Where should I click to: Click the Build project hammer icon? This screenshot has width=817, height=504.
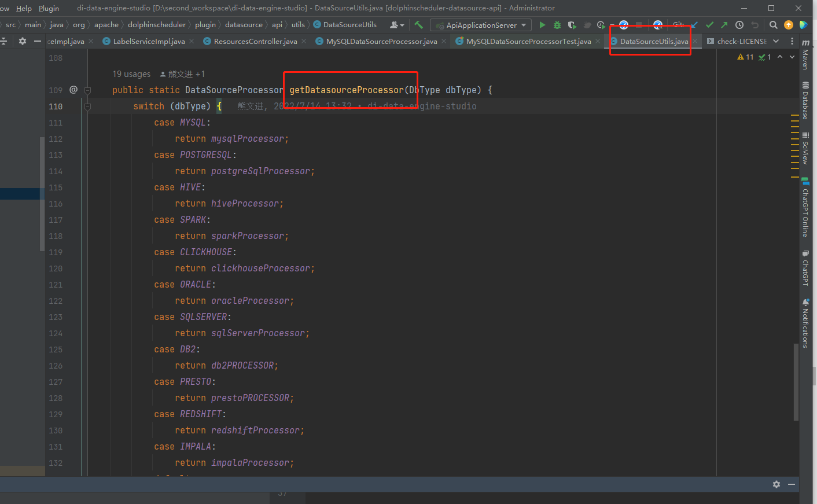tap(419, 25)
